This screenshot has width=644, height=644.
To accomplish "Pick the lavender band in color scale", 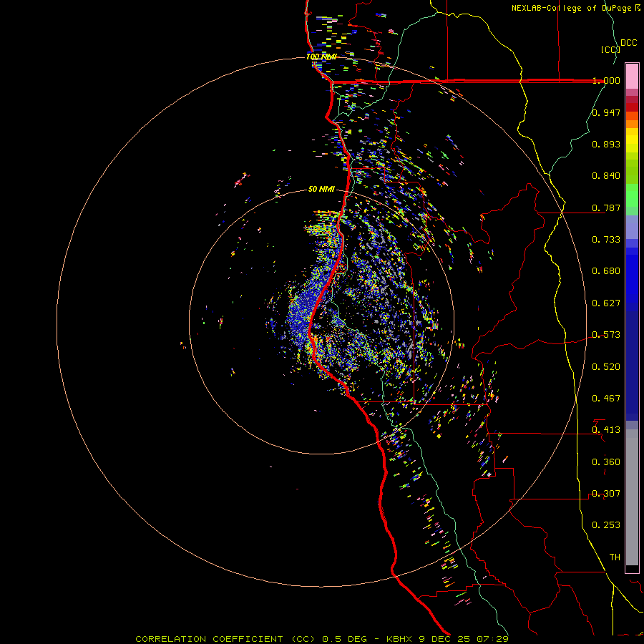I will pos(632,228).
